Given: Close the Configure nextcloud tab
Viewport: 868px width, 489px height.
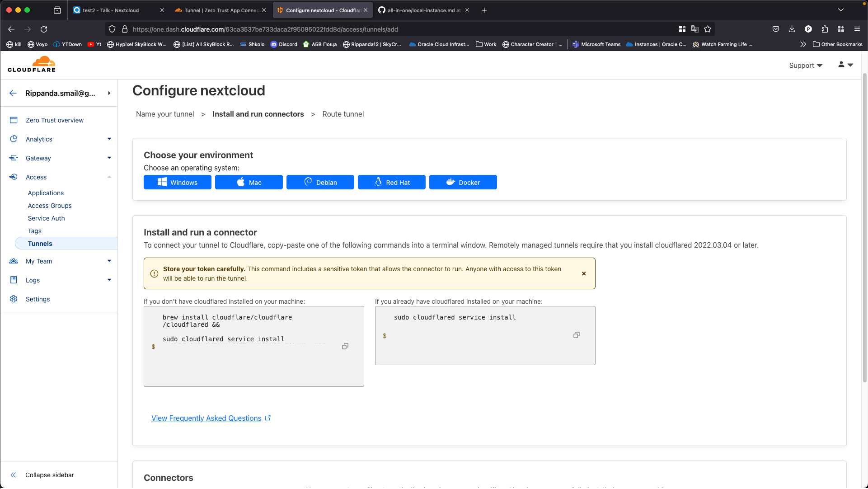Looking at the screenshot, I should [366, 10].
